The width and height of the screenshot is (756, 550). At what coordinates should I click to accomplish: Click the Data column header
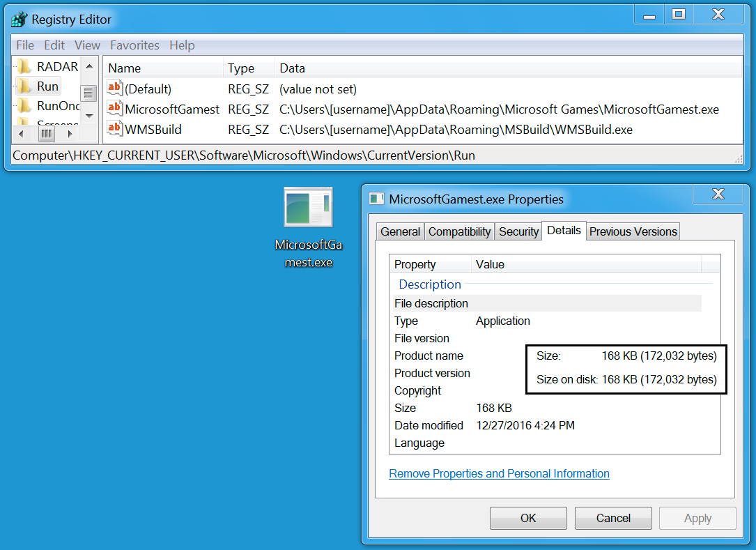[x=293, y=68]
